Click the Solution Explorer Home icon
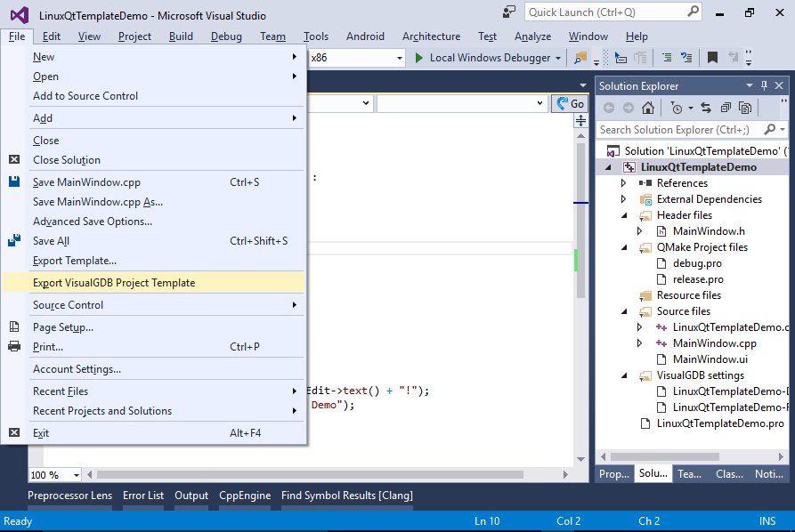Image resolution: width=795 pixels, height=532 pixels. click(x=648, y=108)
